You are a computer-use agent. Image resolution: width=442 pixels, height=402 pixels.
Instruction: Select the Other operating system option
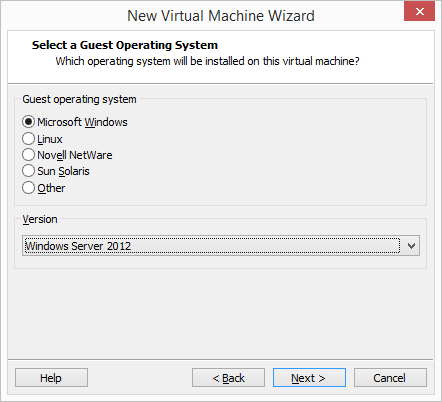(x=28, y=188)
